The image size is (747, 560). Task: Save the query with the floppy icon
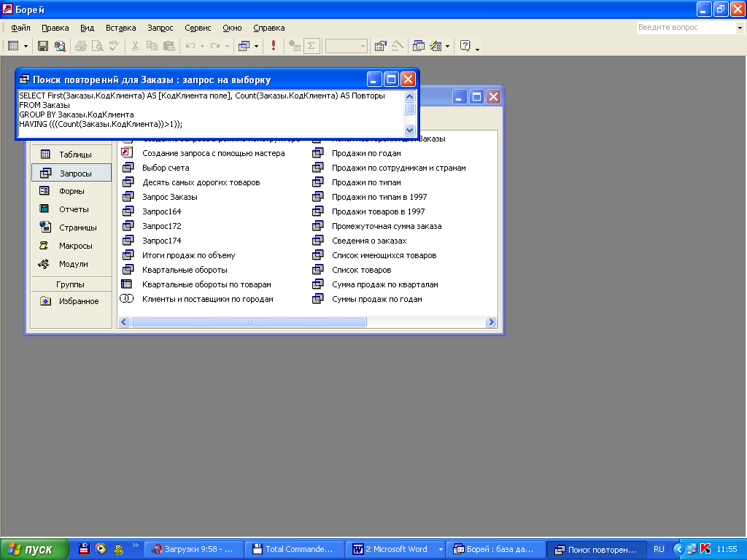[43, 46]
